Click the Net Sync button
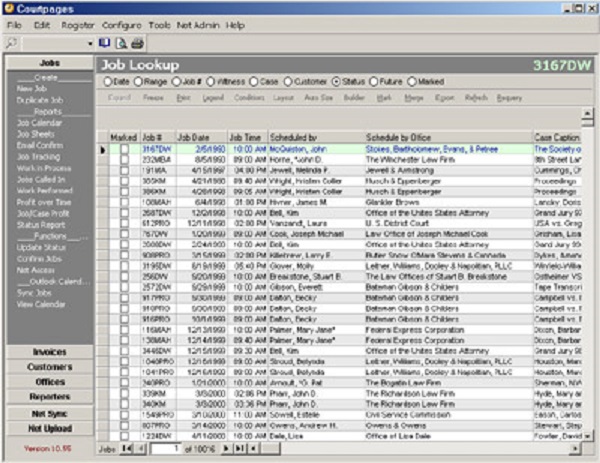The image size is (600, 463). (50, 414)
